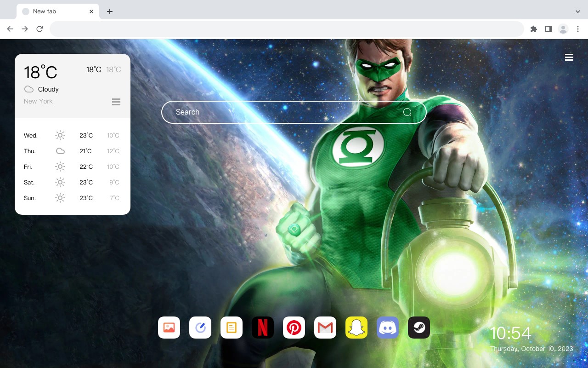Toggle the browser side panel
Image resolution: width=588 pixels, height=368 pixels.
(x=548, y=29)
